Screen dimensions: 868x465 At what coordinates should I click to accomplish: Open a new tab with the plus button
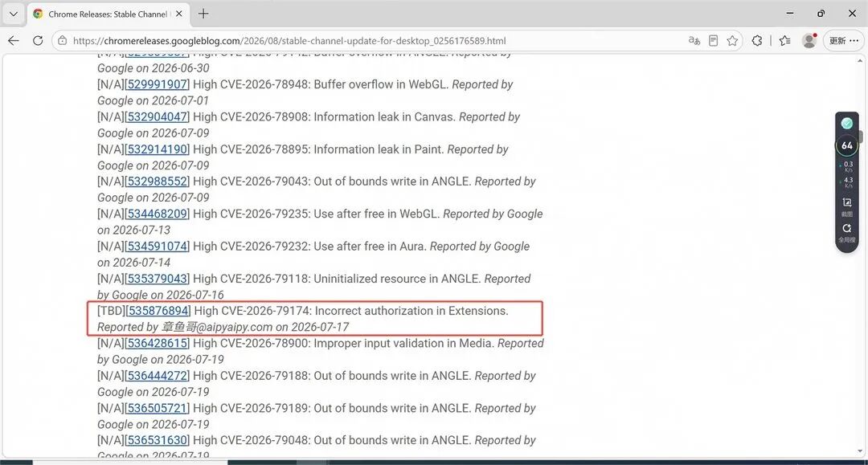click(x=203, y=14)
